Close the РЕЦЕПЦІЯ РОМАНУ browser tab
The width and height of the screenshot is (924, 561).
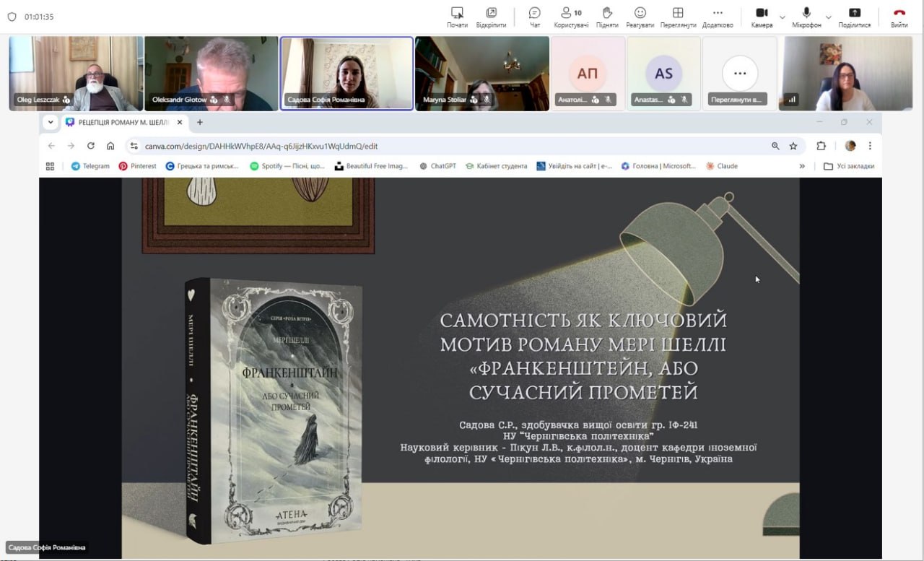coord(180,122)
